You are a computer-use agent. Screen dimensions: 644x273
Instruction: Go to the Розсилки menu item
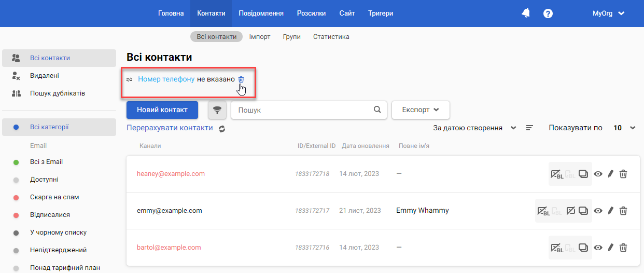coord(311,13)
